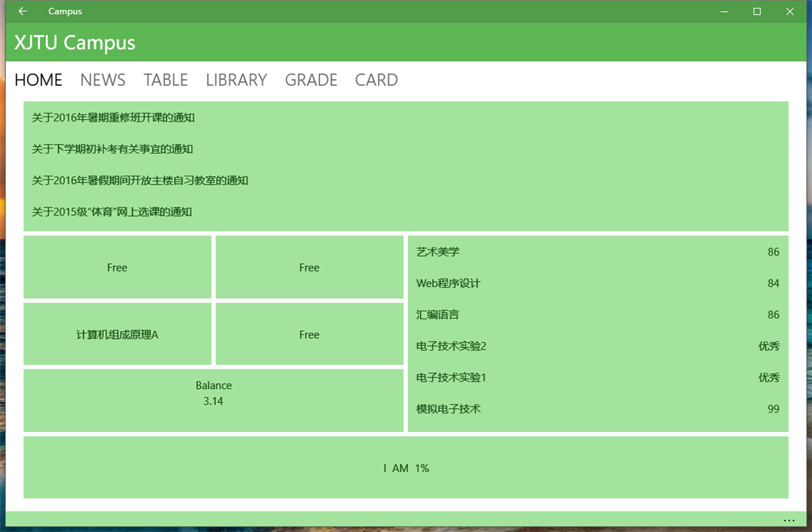Close the Campus window
This screenshot has height=532, width=812.
790,11
